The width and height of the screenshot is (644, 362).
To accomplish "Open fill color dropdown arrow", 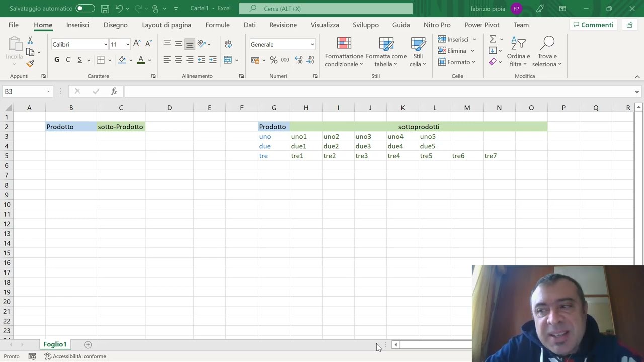I will pos(130,60).
